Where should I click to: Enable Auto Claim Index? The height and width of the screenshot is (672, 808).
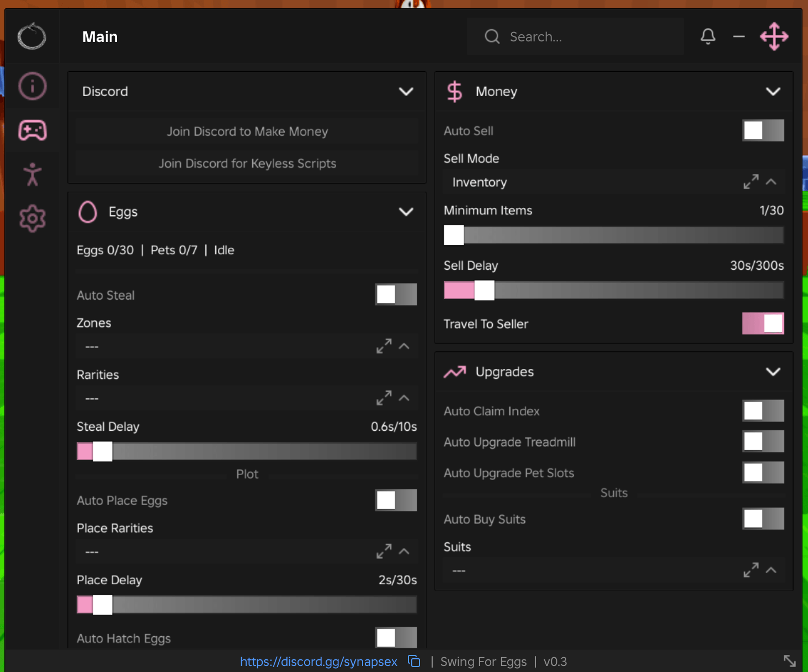click(x=763, y=410)
